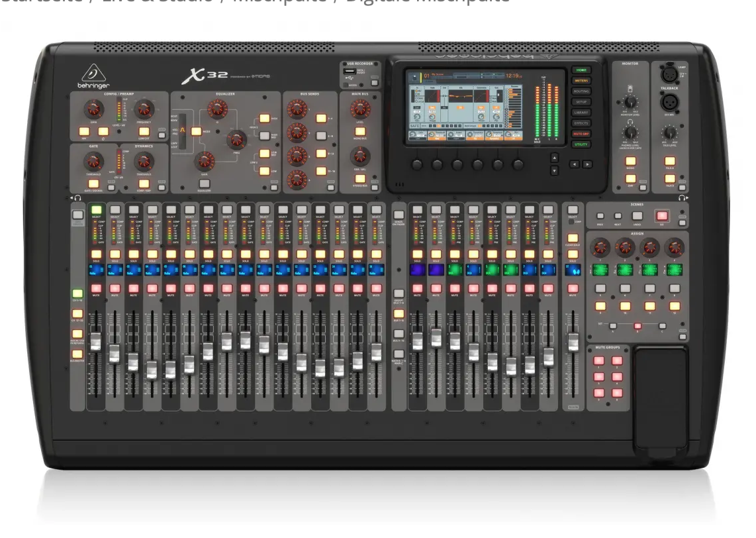Click the Pan/Bal knob in Main Bus
This screenshot has height=538, width=756.
coord(359,156)
